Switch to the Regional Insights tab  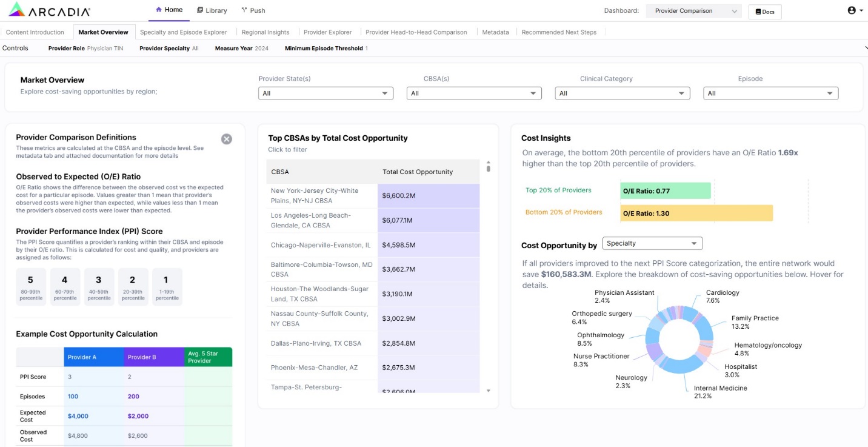point(265,32)
